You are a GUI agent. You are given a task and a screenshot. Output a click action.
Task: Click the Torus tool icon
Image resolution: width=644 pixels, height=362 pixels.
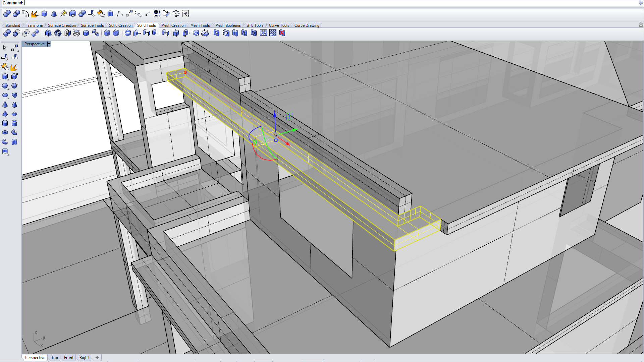(x=5, y=133)
